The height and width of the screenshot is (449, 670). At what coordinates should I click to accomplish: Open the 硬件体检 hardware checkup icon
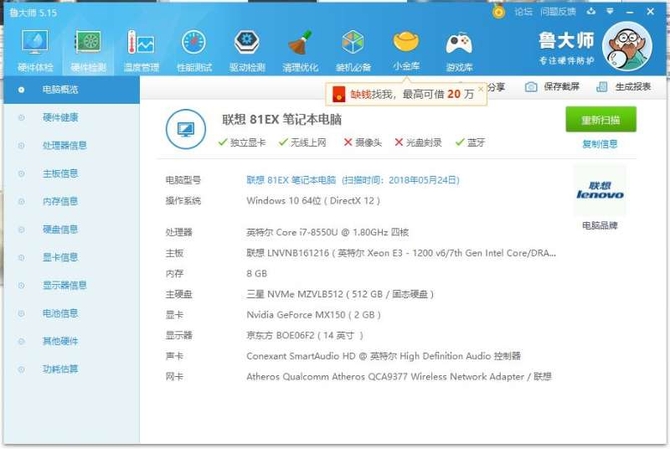click(x=35, y=50)
